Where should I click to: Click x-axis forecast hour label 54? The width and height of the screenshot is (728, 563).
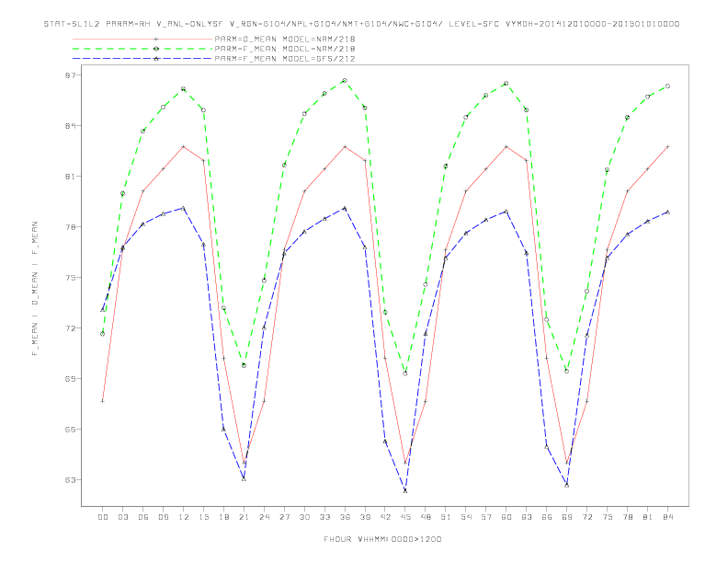(466, 517)
